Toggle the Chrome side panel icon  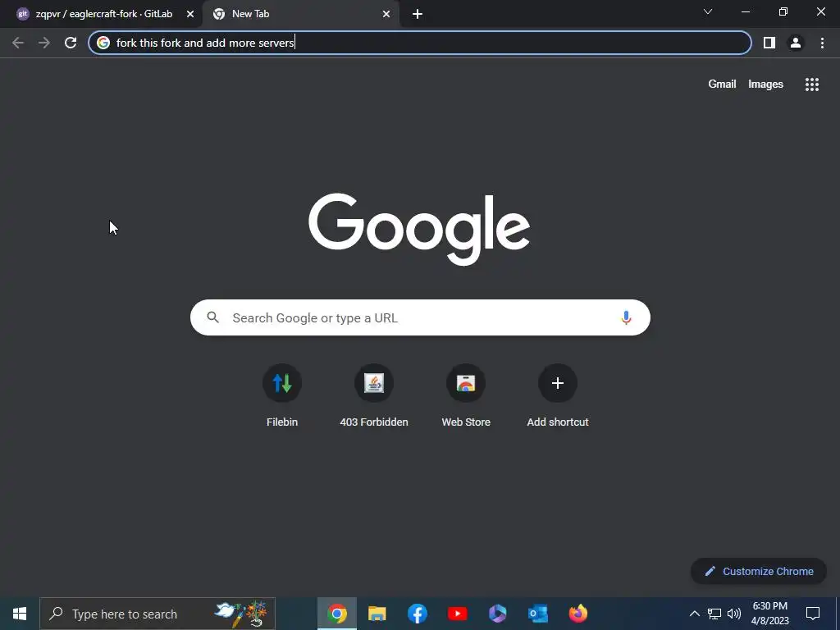tap(769, 43)
